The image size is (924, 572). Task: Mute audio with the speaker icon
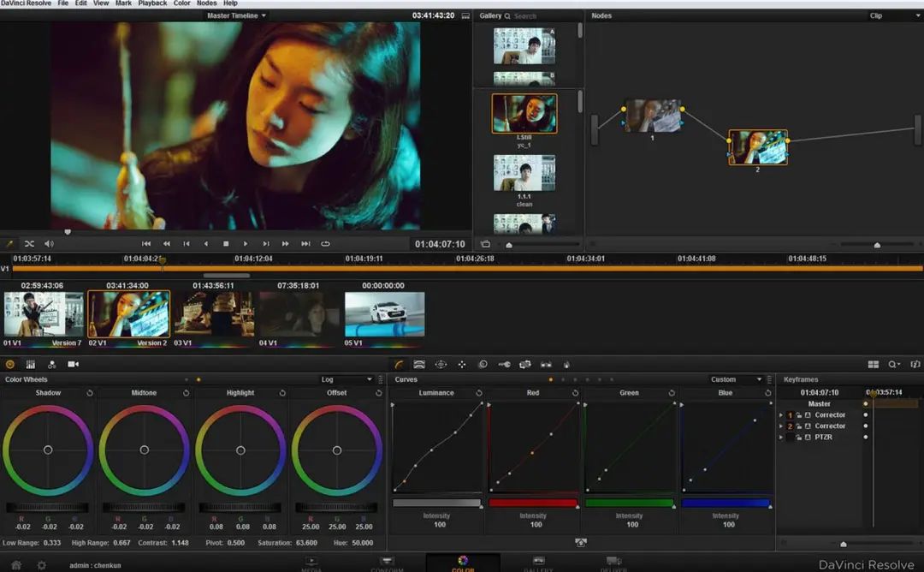point(49,244)
